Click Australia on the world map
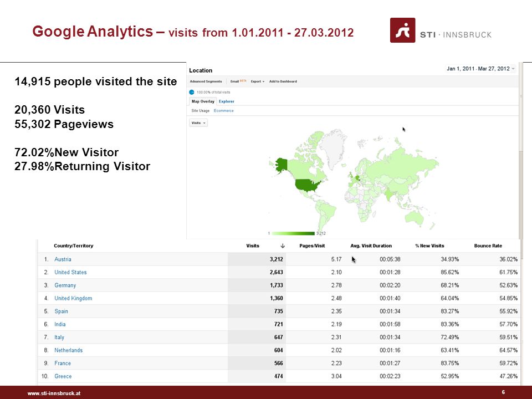Viewport: 532px width, 399px height. [415, 217]
